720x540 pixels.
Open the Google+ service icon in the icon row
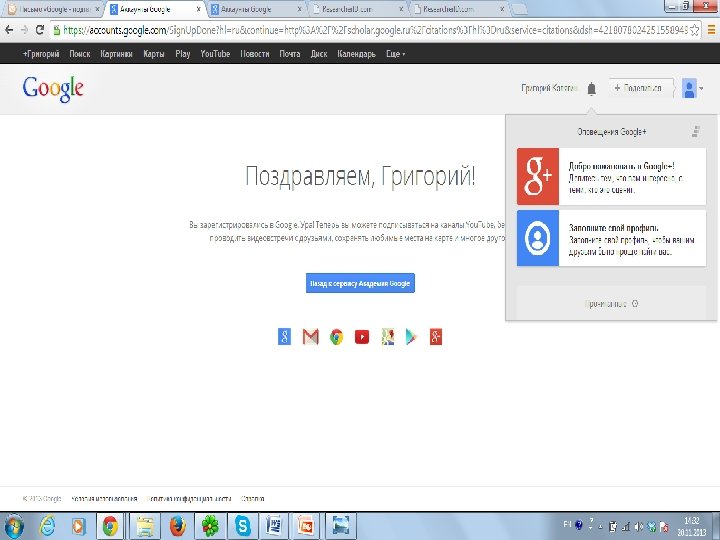point(436,337)
